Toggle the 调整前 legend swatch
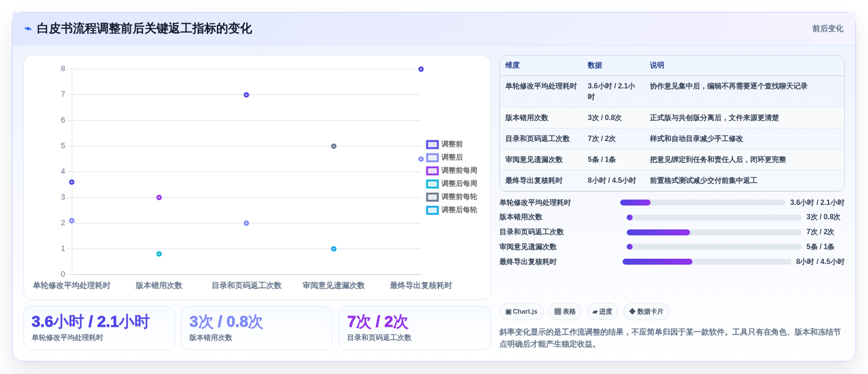The image size is (868, 374). click(x=433, y=145)
